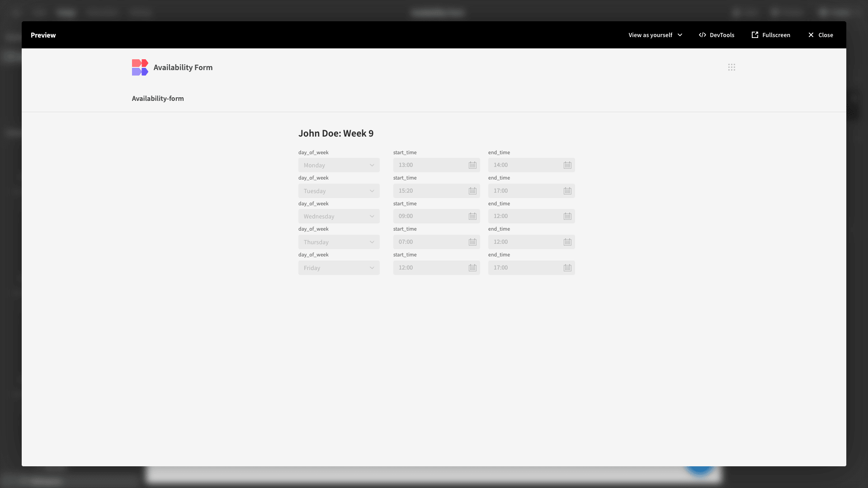Image resolution: width=868 pixels, height=488 pixels.
Task: Open calendar icon in Friday end_time field
Action: [x=567, y=268]
